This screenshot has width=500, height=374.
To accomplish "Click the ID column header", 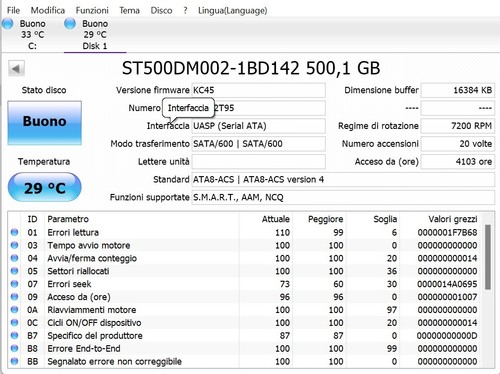I will (x=32, y=219).
